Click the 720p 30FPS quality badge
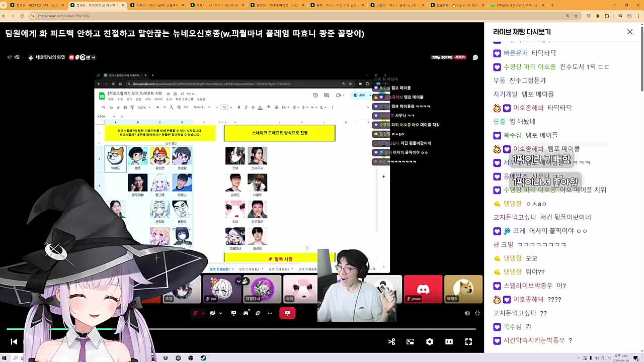This screenshot has height=362, width=644. [x=442, y=57]
